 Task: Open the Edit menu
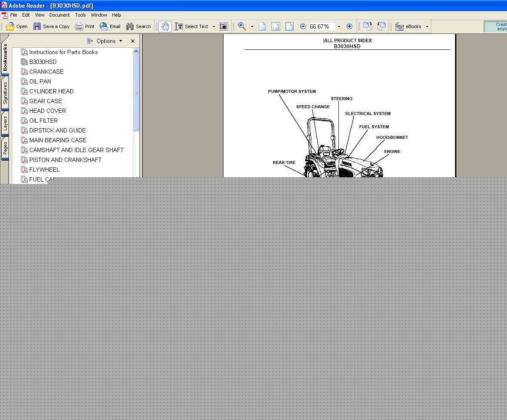26,15
